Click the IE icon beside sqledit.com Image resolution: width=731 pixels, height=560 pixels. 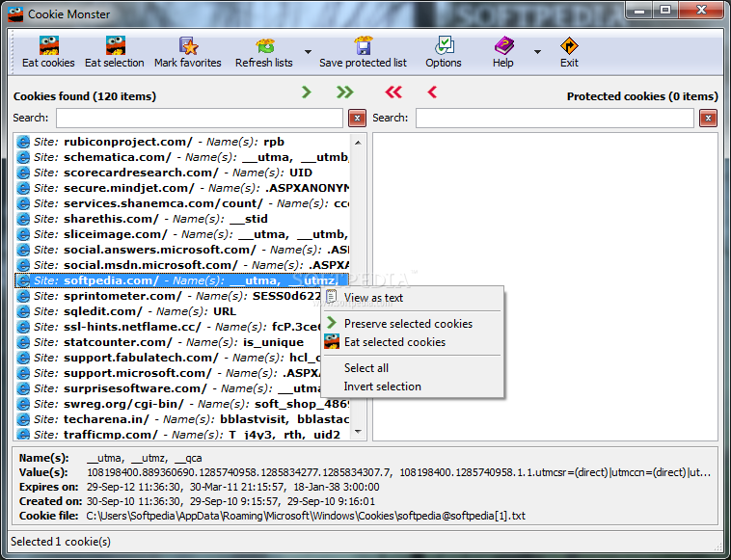point(23,311)
